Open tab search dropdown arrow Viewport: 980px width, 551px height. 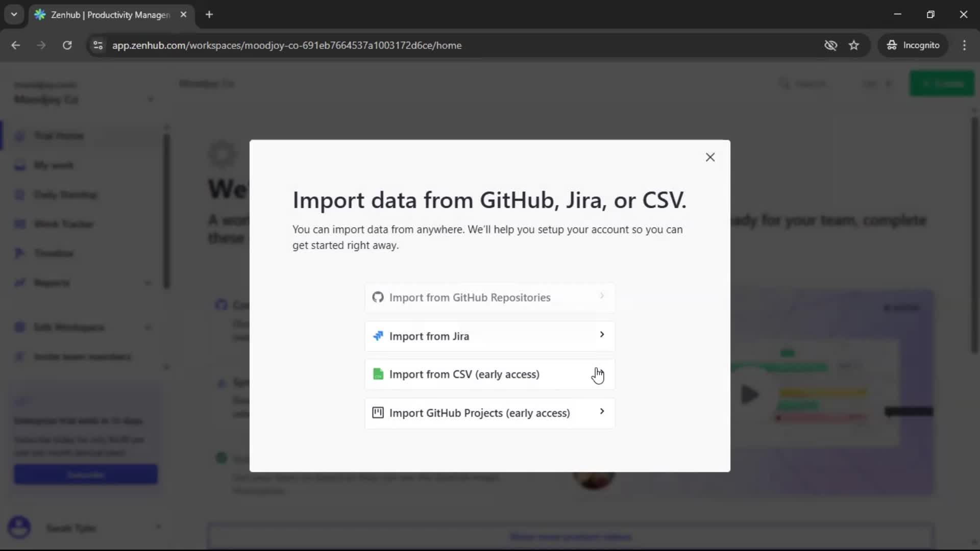14,14
